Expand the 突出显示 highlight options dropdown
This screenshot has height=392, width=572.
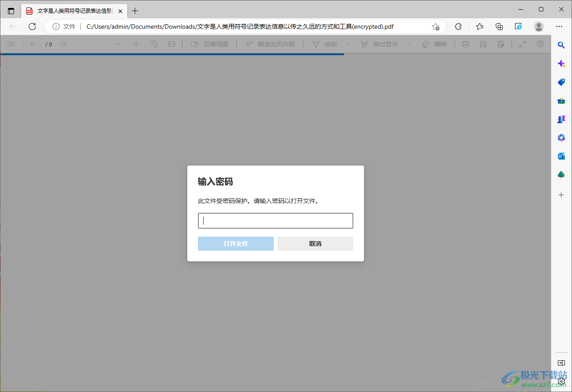coord(408,44)
